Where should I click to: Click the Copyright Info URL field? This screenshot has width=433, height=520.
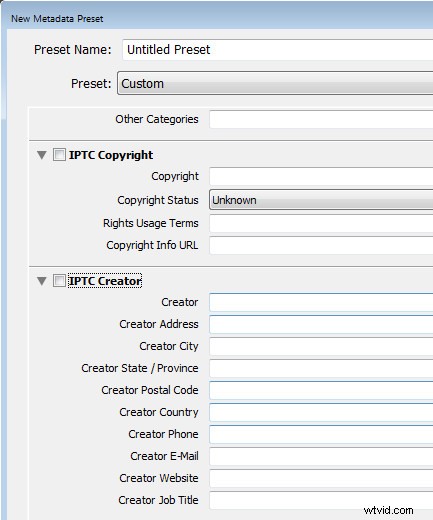pyautogui.click(x=321, y=245)
